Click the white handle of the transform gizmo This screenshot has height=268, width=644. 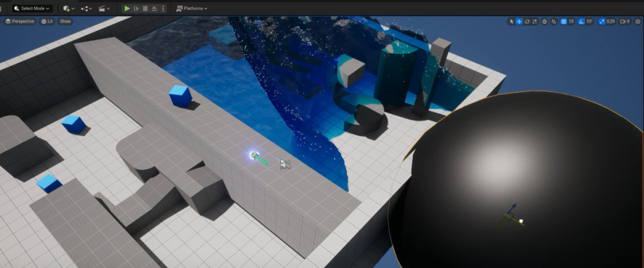521,221
